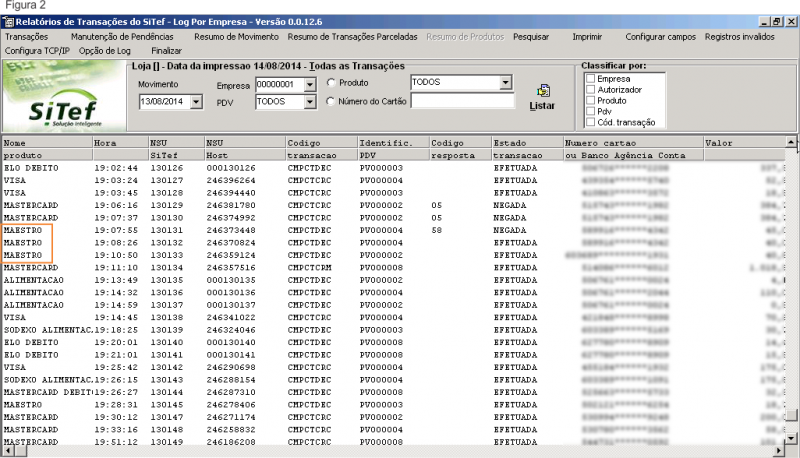Open the Manutenção de Pendências menu

[122, 37]
